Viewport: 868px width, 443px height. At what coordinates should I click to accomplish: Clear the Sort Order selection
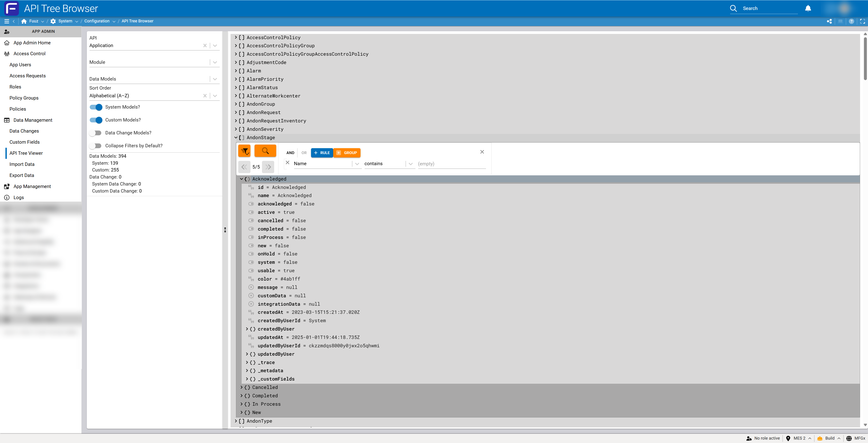[x=205, y=96]
